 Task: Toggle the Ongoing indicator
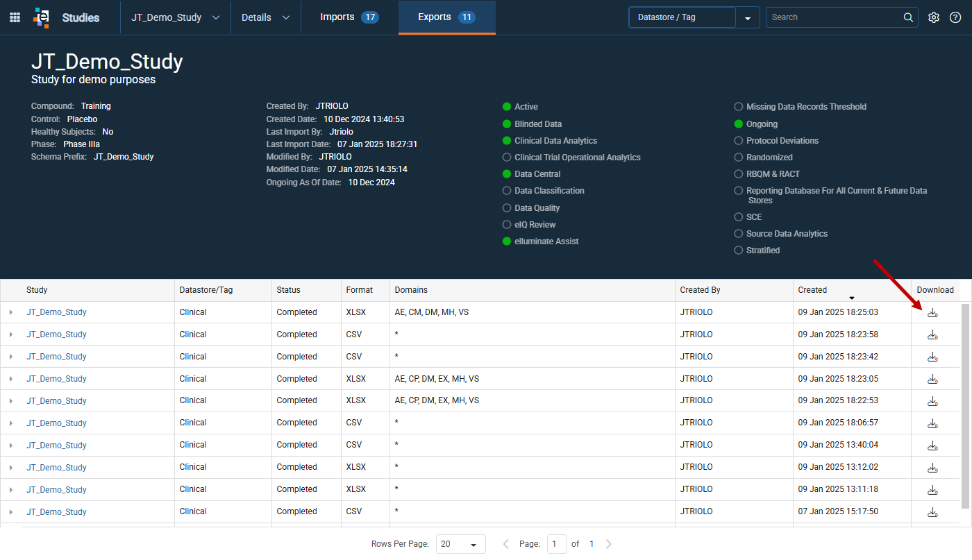[739, 124]
